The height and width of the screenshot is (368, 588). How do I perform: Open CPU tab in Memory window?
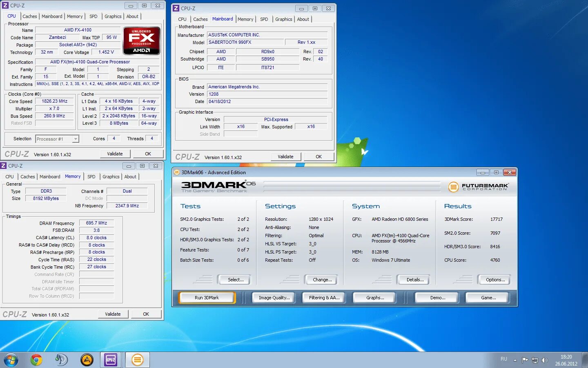[x=9, y=177]
